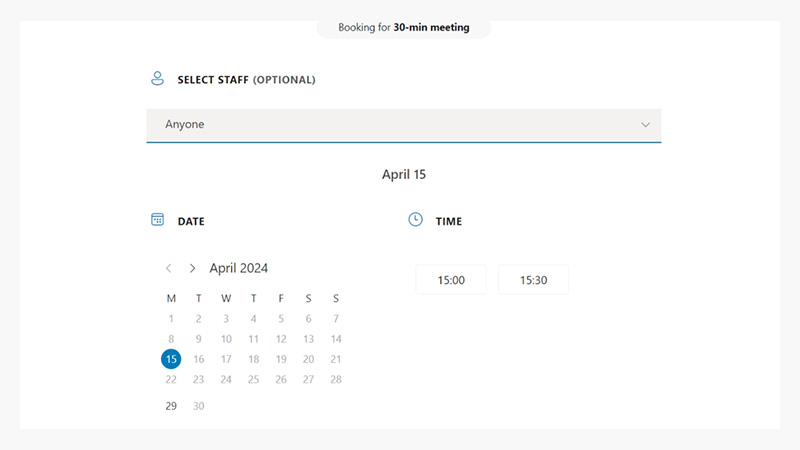Screen dimensions: 800x450
Task: Choose April 16 in the date grid
Action: point(199,359)
